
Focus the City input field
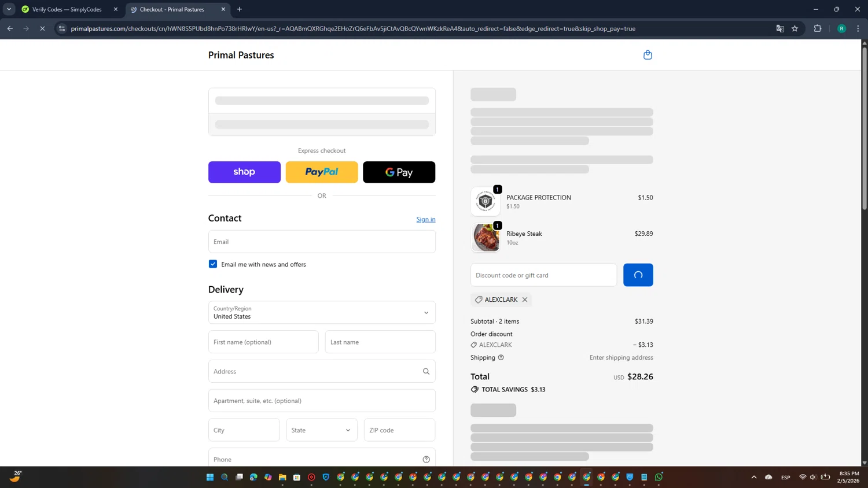click(x=244, y=430)
